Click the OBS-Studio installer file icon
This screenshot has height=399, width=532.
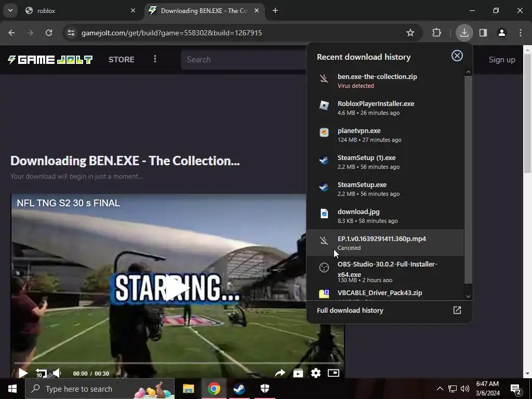click(324, 268)
